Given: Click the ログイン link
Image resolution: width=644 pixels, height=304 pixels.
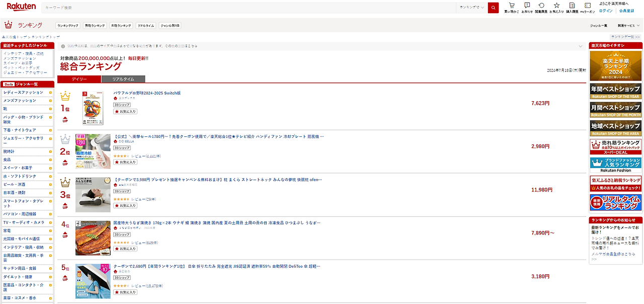Looking at the screenshot, I should [x=606, y=11].
